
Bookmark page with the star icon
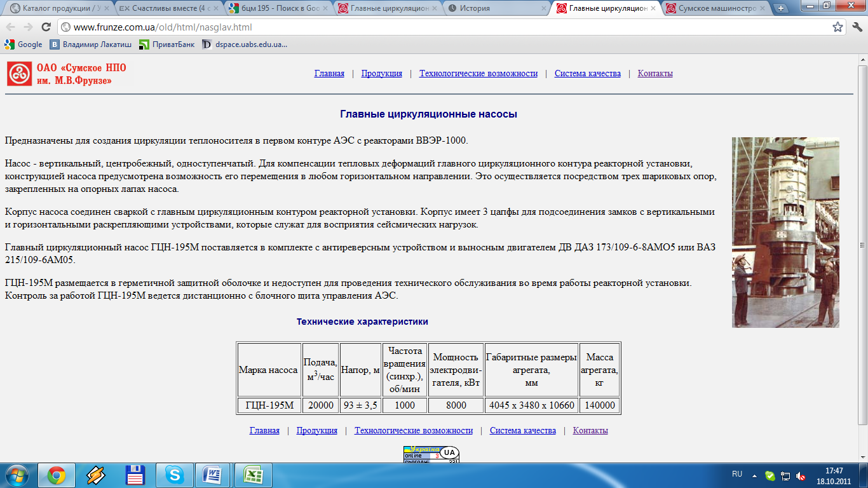click(838, 27)
